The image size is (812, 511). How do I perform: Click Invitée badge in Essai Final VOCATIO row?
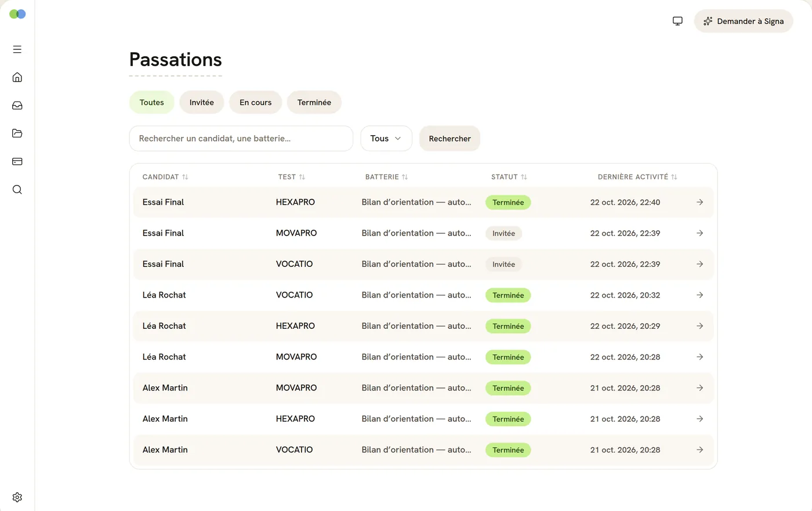click(504, 264)
